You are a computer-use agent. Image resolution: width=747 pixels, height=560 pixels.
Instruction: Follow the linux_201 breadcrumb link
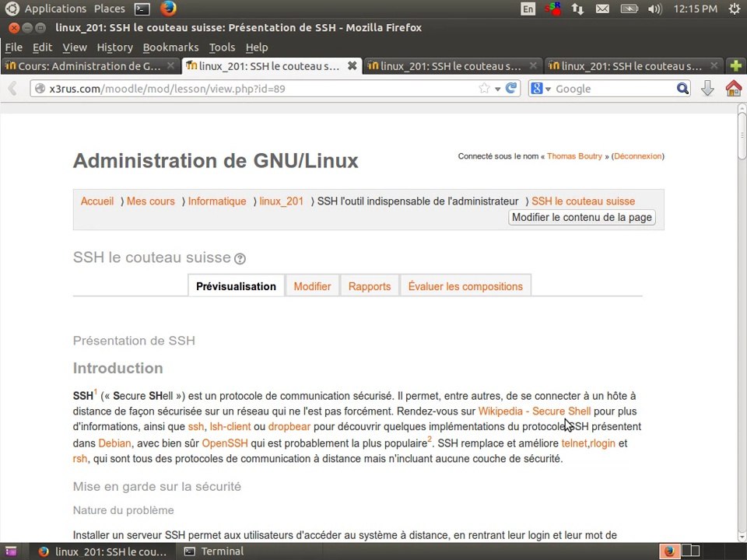281,201
